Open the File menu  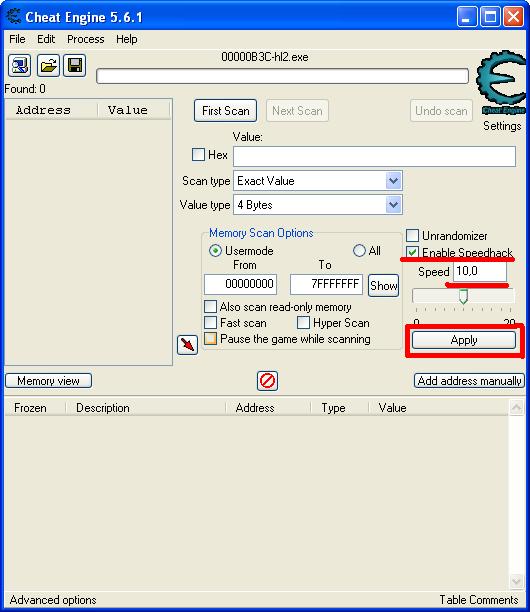tap(17, 39)
